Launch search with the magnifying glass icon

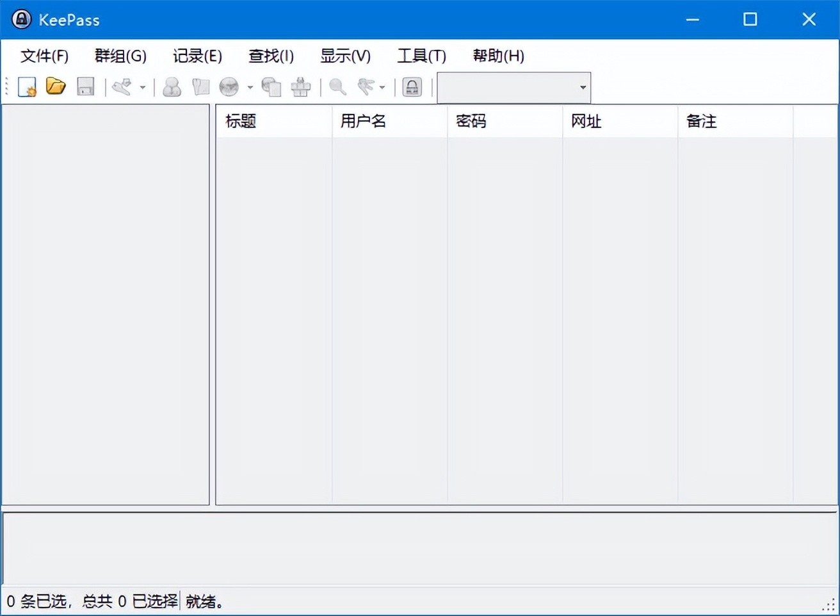click(x=337, y=86)
